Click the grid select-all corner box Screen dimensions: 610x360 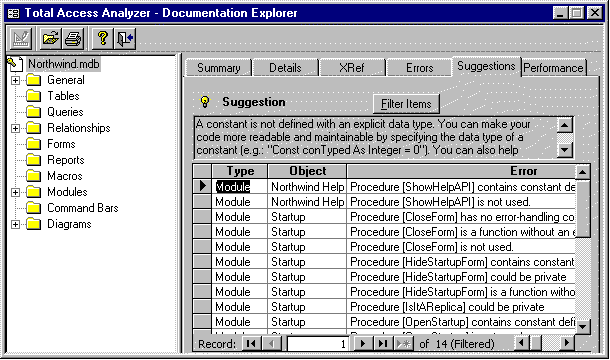pyautogui.click(x=202, y=171)
